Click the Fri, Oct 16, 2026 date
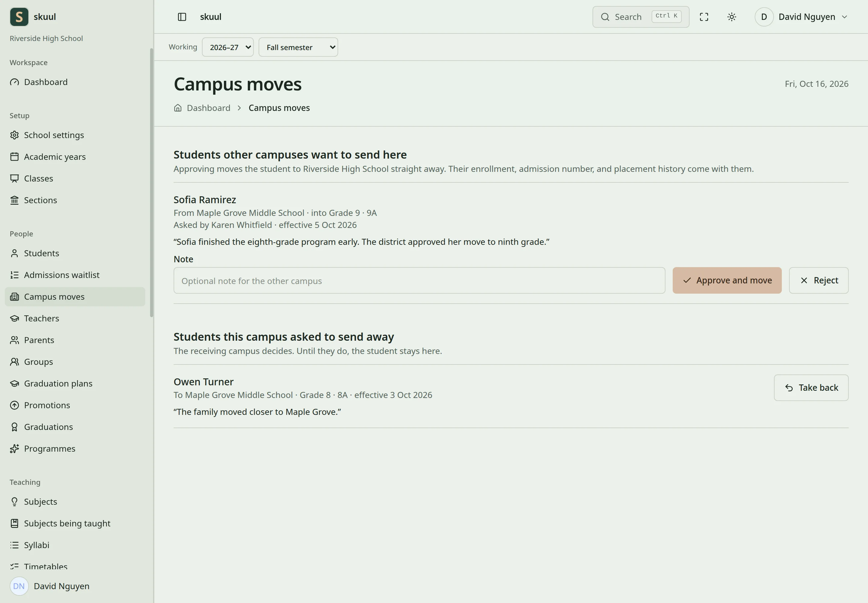Screen dimensions: 868x603 (x=817, y=84)
